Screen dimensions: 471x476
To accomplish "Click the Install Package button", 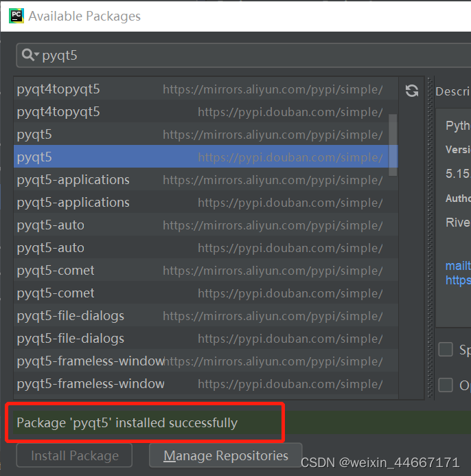I will (74, 455).
